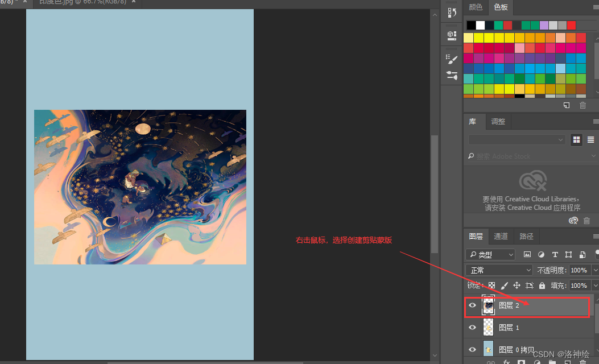Hide layer 图层 1
This screenshot has width=599, height=364.
[473, 328]
